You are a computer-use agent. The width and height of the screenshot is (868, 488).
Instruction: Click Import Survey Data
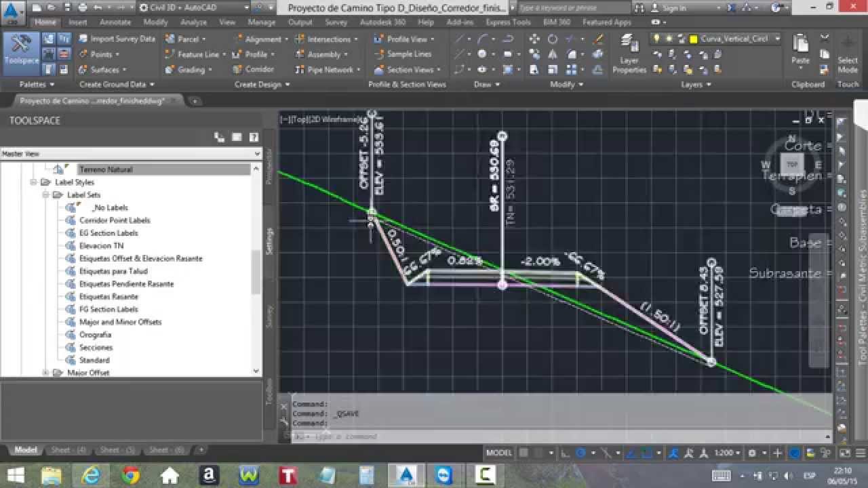(116, 39)
